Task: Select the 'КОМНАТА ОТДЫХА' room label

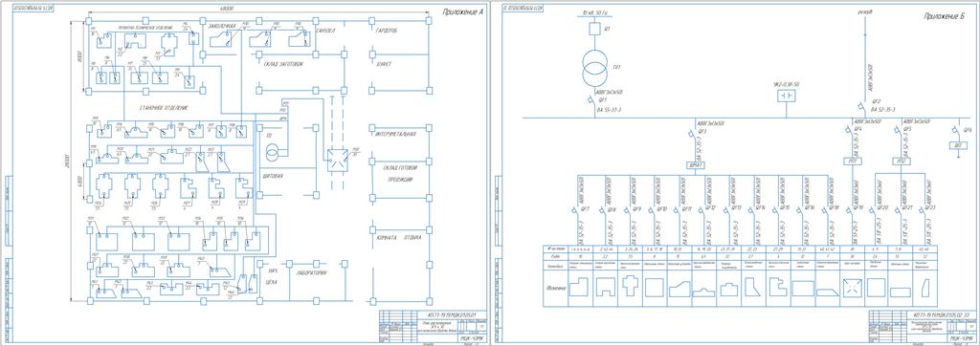Action: pyautogui.click(x=399, y=237)
